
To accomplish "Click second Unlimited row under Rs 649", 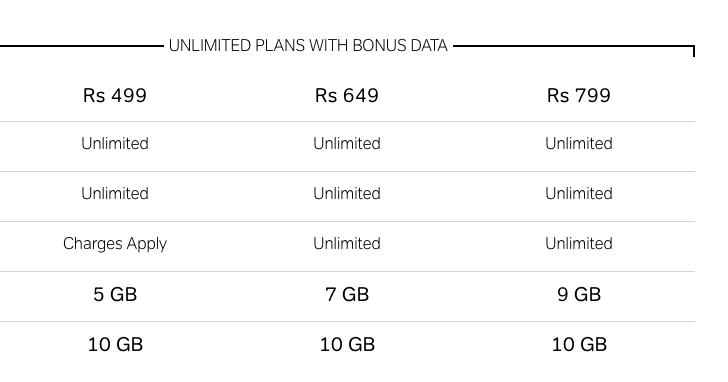I will pos(347,194).
